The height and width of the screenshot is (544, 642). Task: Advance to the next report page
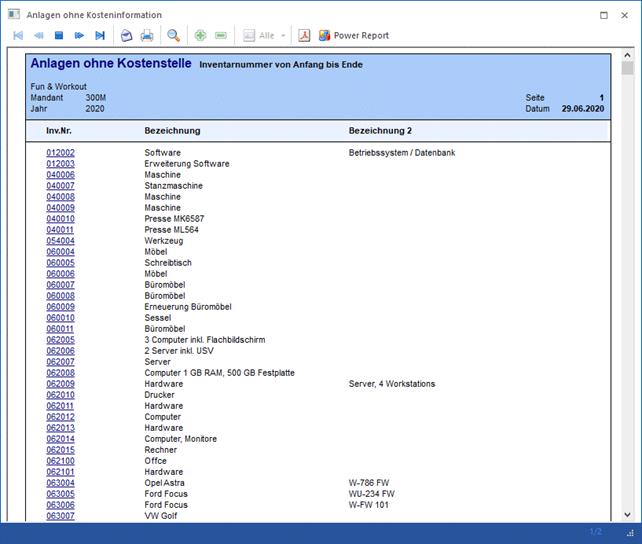coord(79,36)
